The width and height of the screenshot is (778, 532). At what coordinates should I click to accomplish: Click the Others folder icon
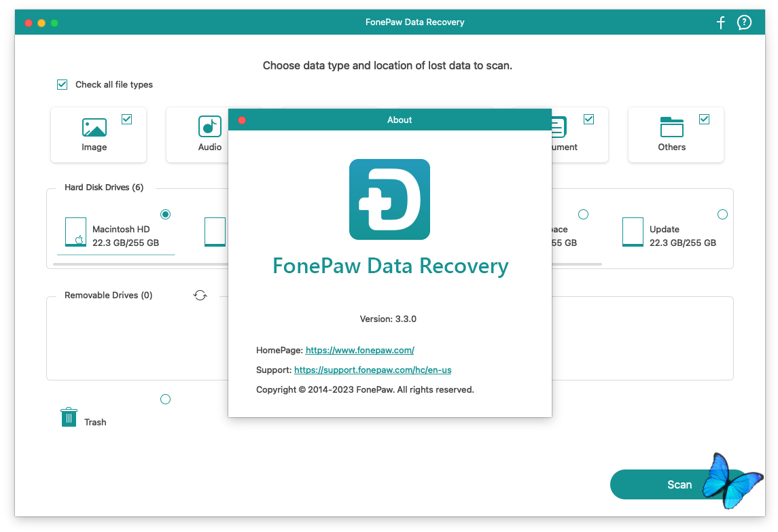[x=671, y=127]
